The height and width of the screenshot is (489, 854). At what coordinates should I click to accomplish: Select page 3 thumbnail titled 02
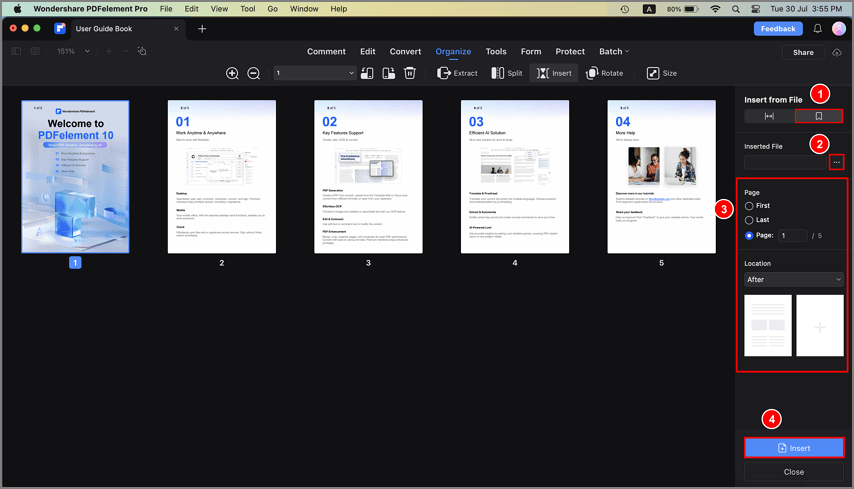coord(368,177)
